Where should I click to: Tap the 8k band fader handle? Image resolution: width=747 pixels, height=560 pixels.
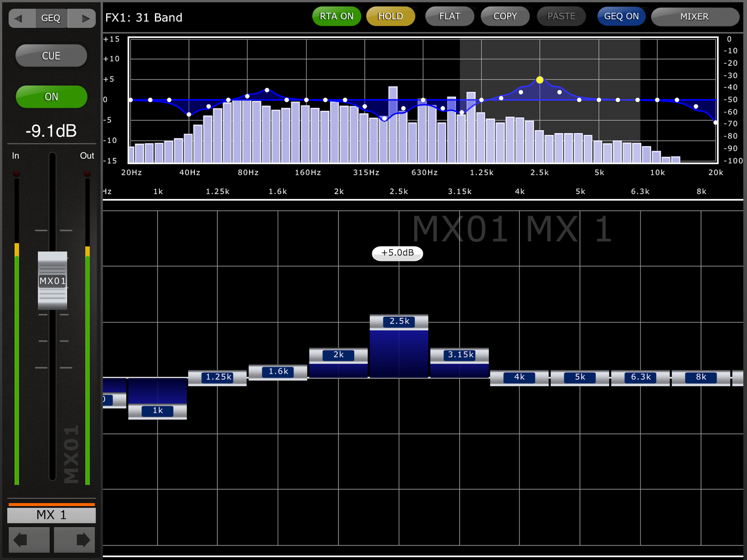pyautogui.click(x=701, y=377)
